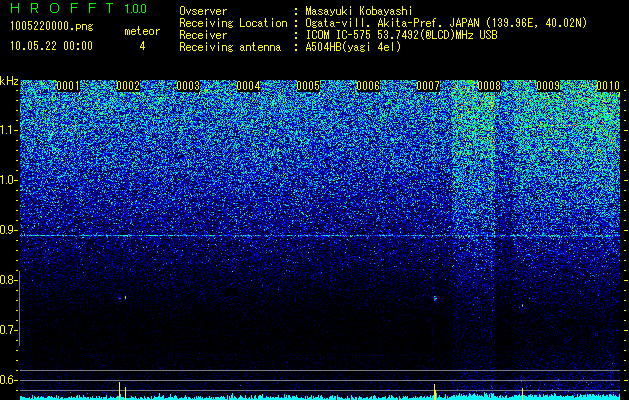
Task: Click the gray vertical range bar beside 0.8 kHz
Action: click(x=20, y=308)
